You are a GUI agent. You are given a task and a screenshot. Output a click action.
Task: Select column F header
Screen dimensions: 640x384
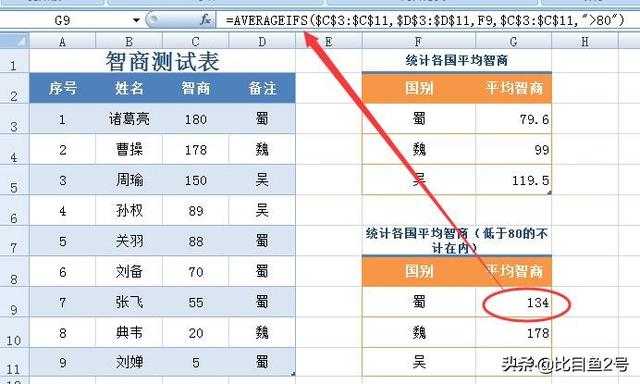click(x=419, y=41)
